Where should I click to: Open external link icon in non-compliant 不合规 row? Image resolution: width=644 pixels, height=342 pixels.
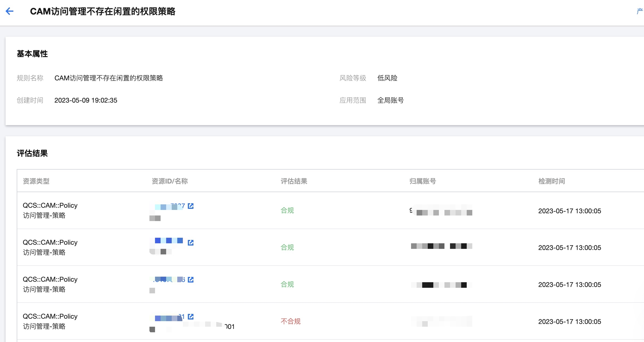(x=191, y=316)
